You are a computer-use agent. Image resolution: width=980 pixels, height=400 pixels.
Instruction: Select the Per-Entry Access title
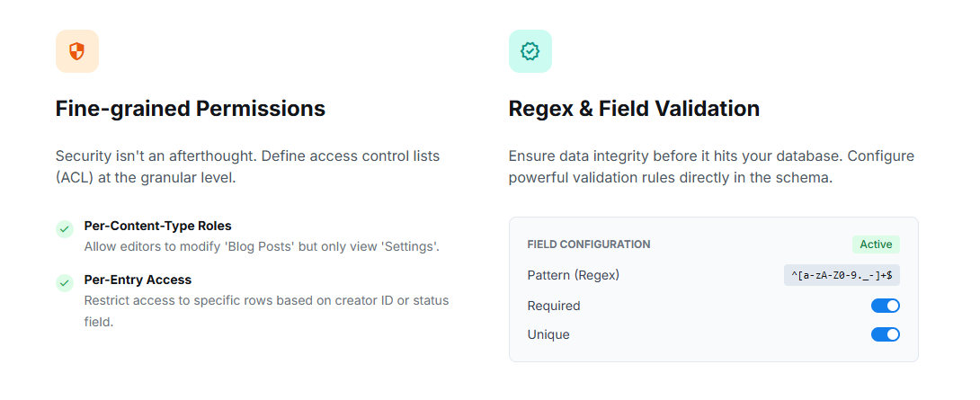[138, 280]
